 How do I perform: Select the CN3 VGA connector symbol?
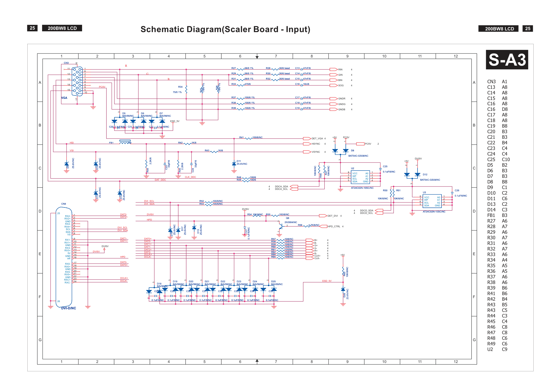click(x=78, y=82)
